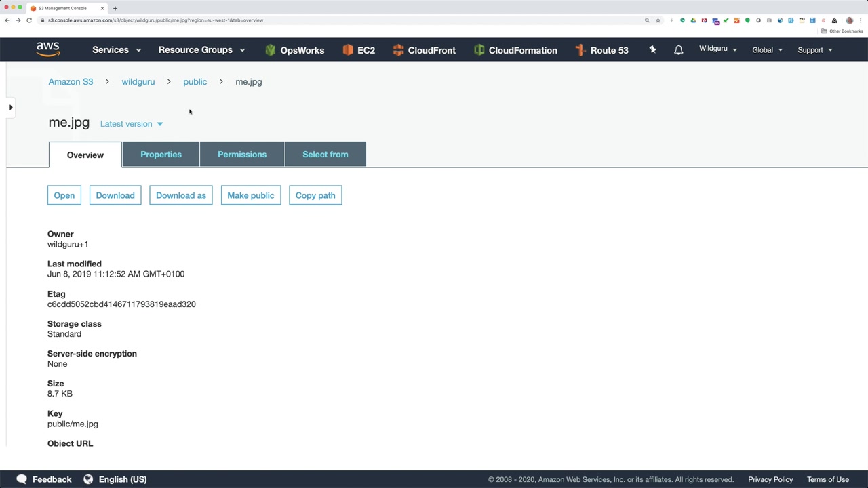Click the key value public/me.jpg
The width and height of the screenshot is (868, 488).
(x=73, y=424)
